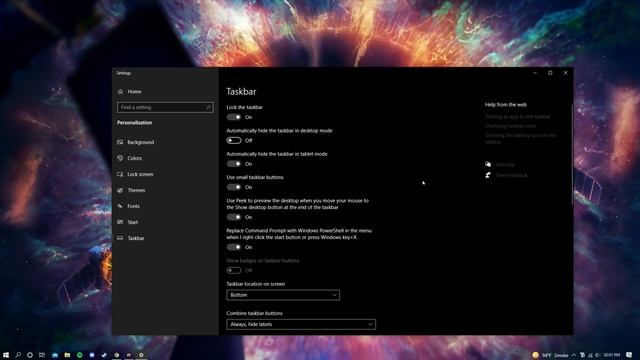Toggle Replace Command Prompt with PowerShell switch
Image resolution: width=640 pixels, height=360 pixels.
click(x=234, y=247)
